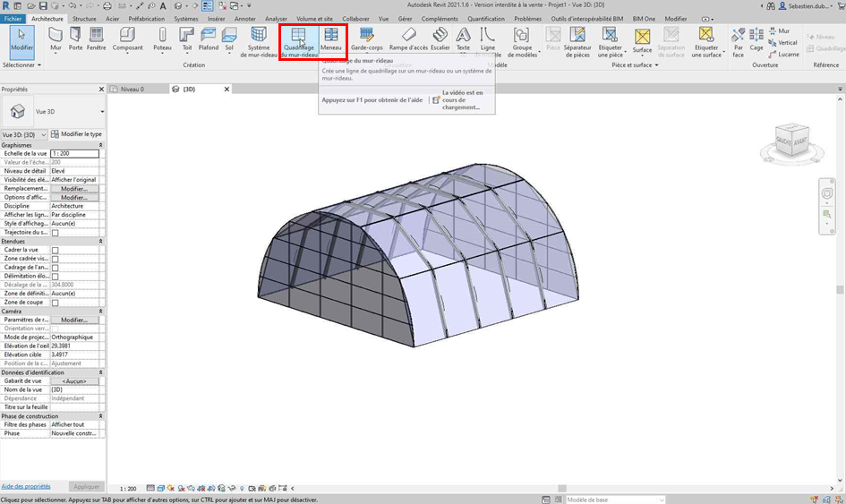Toggle the Zone de coupe checkbox
Viewport: 846px width, 504px height.
56,303
